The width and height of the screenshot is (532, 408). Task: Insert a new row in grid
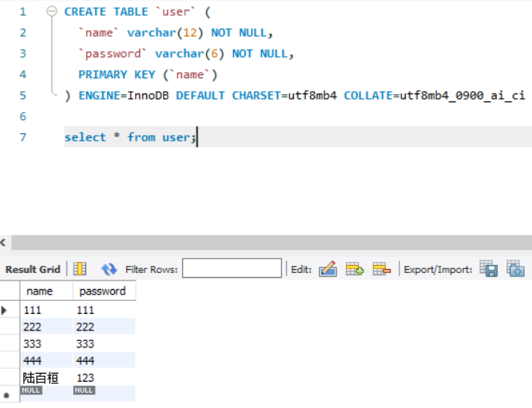pos(355,269)
